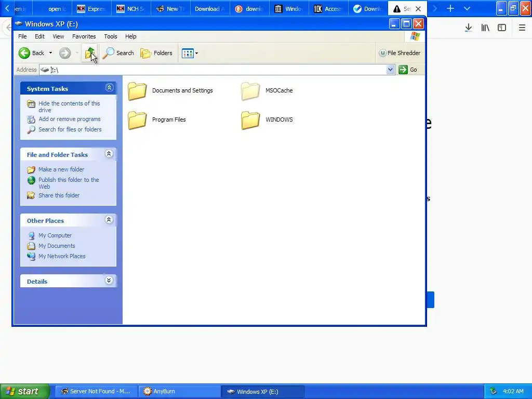Toggle the Folders pane button
532x399 pixels.
[156, 53]
